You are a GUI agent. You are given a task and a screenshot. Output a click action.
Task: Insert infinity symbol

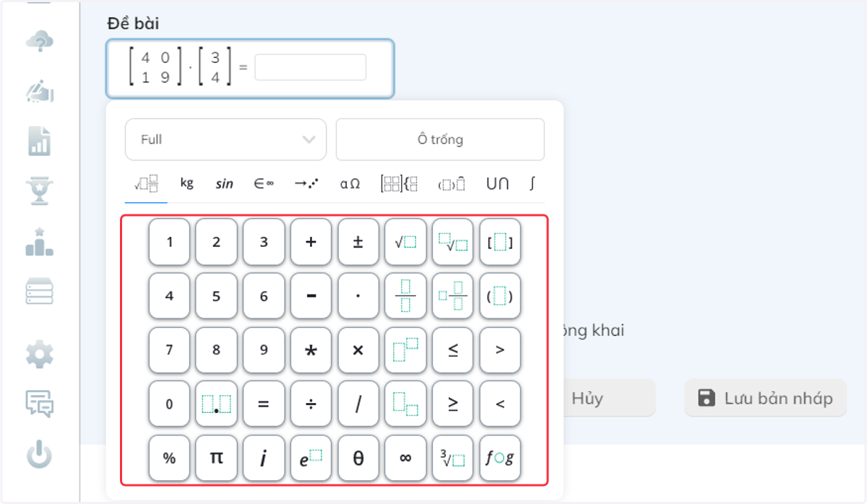tap(405, 458)
